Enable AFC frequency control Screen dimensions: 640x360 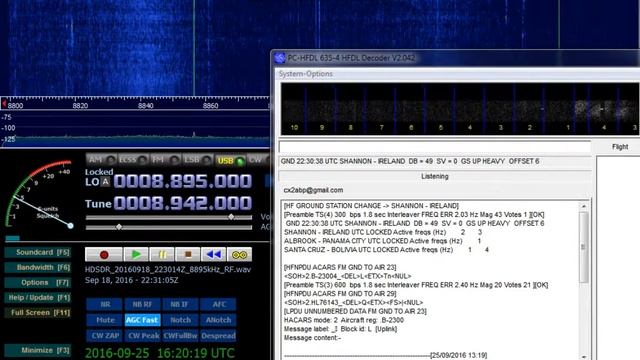pos(218,304)
